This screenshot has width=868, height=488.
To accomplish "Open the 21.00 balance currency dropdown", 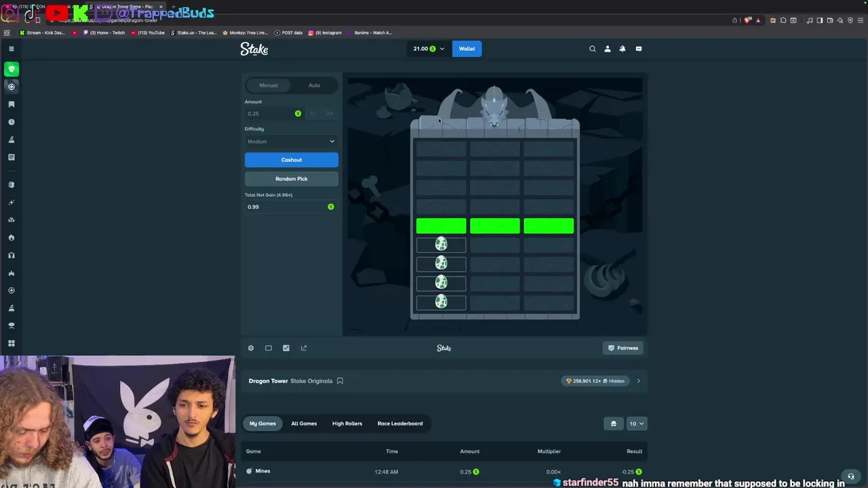I will pyautogui.click(x=429, y=49).
